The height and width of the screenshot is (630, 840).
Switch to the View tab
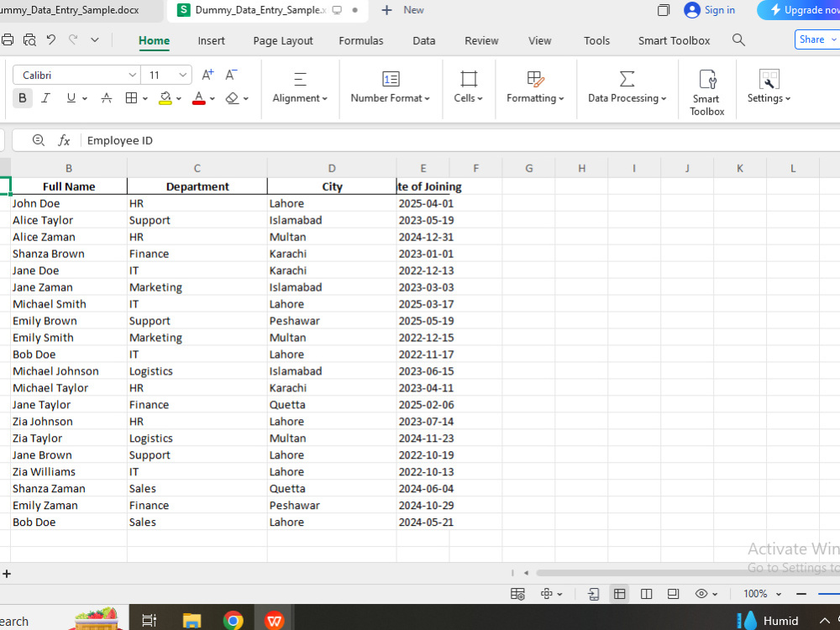[539, 40]
